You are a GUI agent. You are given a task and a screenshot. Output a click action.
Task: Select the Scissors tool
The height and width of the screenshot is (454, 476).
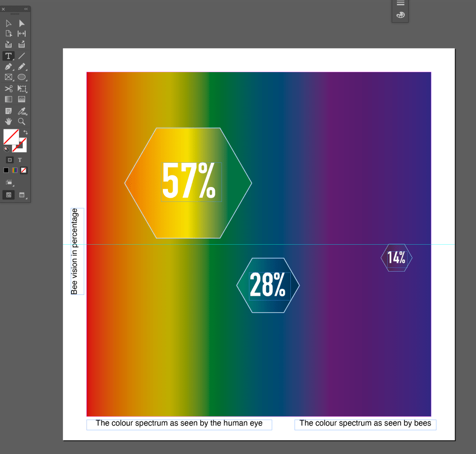click(8, 88)
